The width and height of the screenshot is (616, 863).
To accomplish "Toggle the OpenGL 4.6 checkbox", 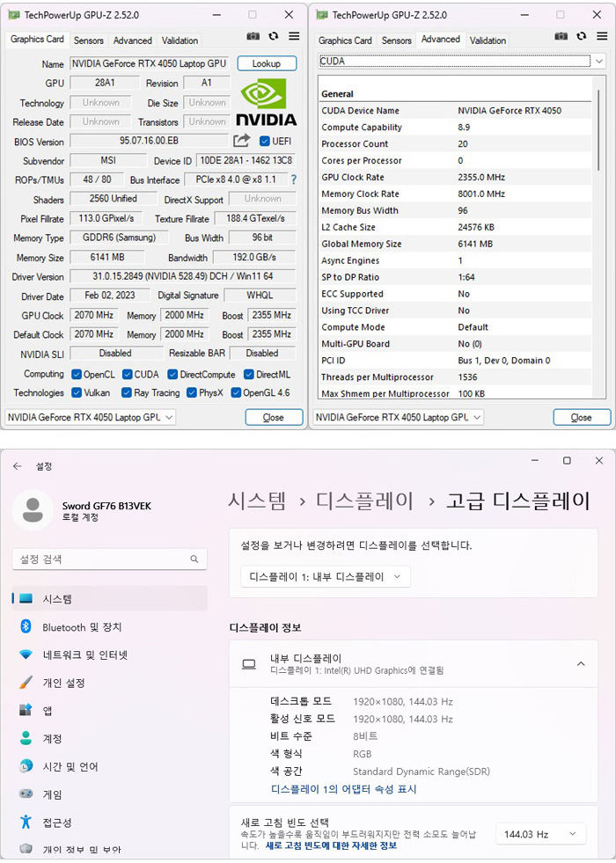I will click(236, 392).
